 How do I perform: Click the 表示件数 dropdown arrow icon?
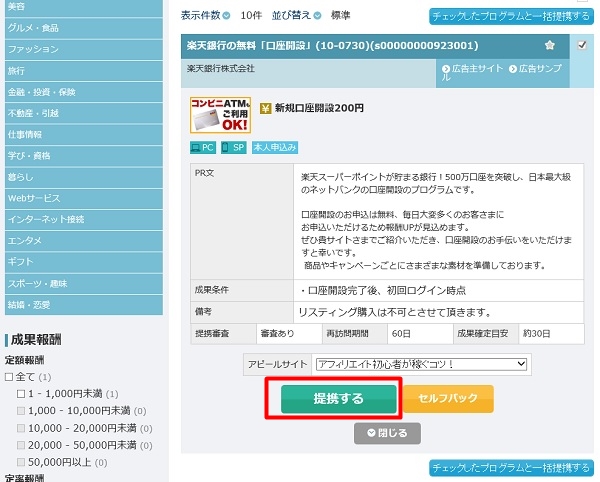click(226, 16)
